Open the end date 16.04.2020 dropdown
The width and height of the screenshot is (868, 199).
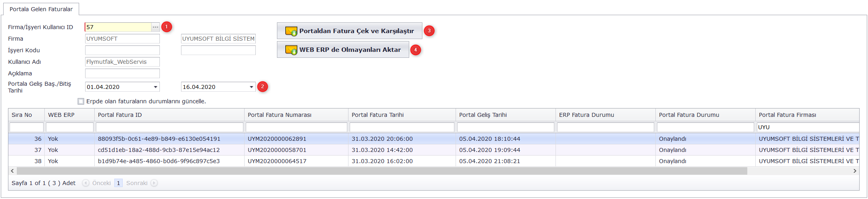[251, 87]
